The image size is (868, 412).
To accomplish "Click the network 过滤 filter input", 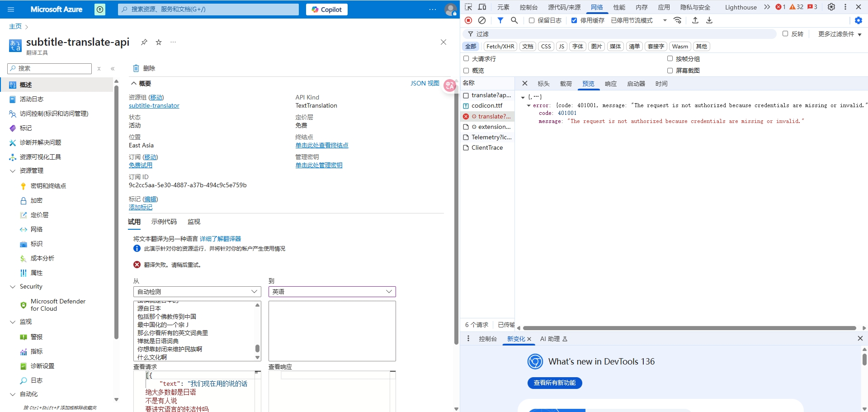I will [619, 34].
